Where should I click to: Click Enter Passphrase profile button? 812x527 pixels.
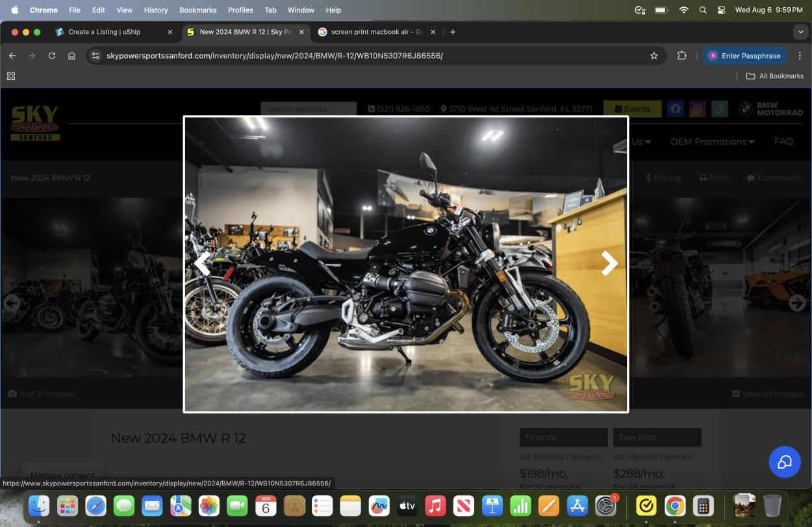click(x=744, y=56)
